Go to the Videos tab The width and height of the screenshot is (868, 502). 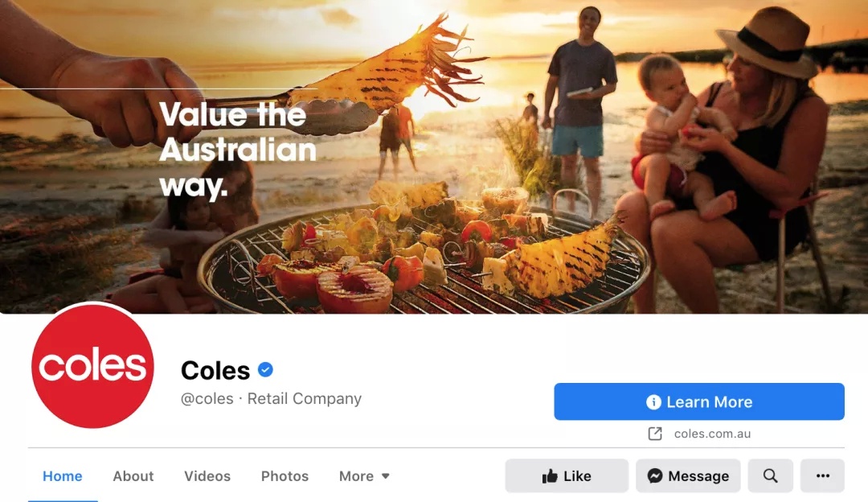(x=207, y=476)
